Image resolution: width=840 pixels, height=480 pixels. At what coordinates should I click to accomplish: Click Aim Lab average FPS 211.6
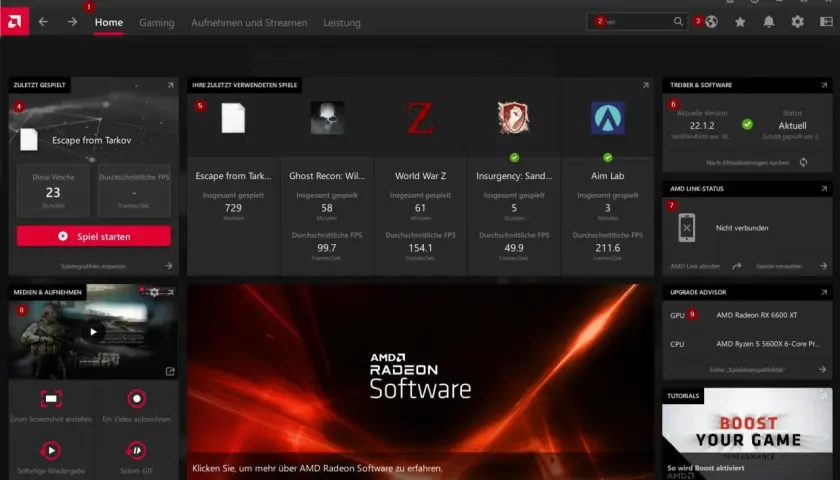coord(608,248)
